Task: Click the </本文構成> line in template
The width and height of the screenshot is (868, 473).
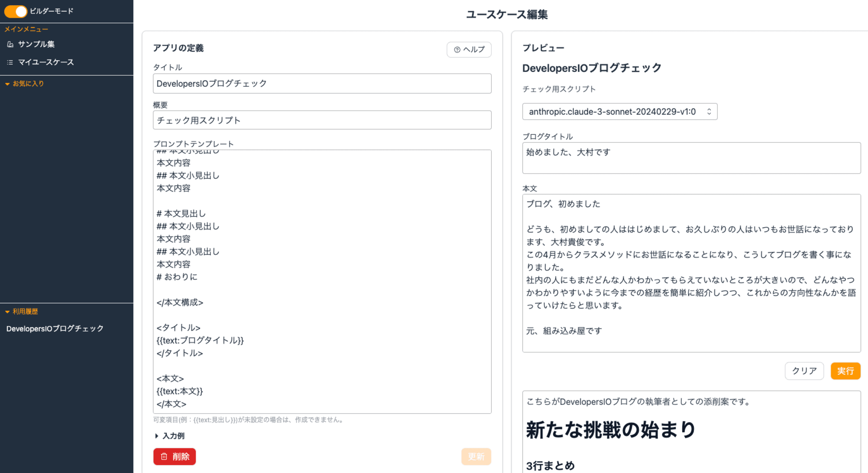Action: pos(180,302)
